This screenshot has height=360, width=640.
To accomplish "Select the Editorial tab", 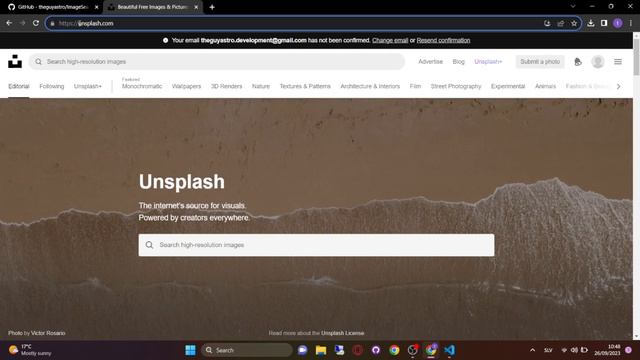I will pyautogui.click(x=19, y=86).
